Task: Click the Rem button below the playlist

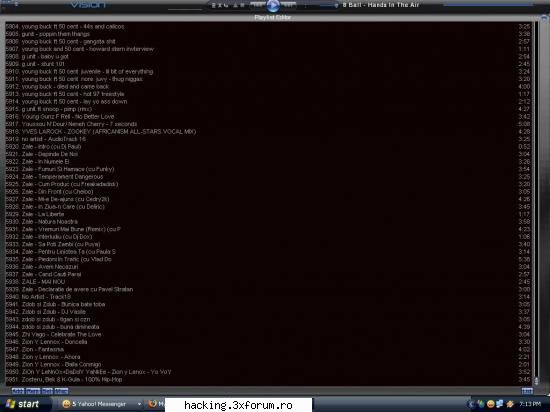Action: coord(33,391)
